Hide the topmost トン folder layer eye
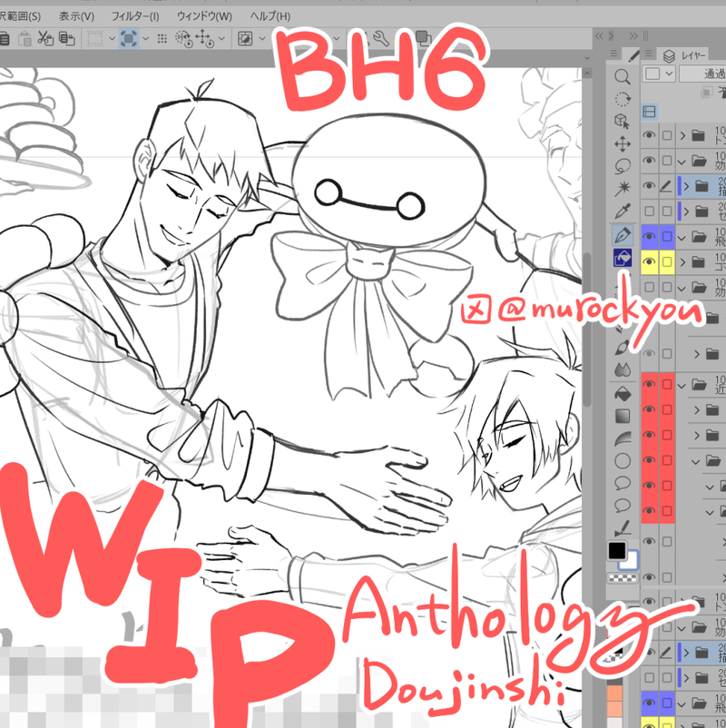The height and width of the screenshot is (728, 726). [x=649, y=135]
